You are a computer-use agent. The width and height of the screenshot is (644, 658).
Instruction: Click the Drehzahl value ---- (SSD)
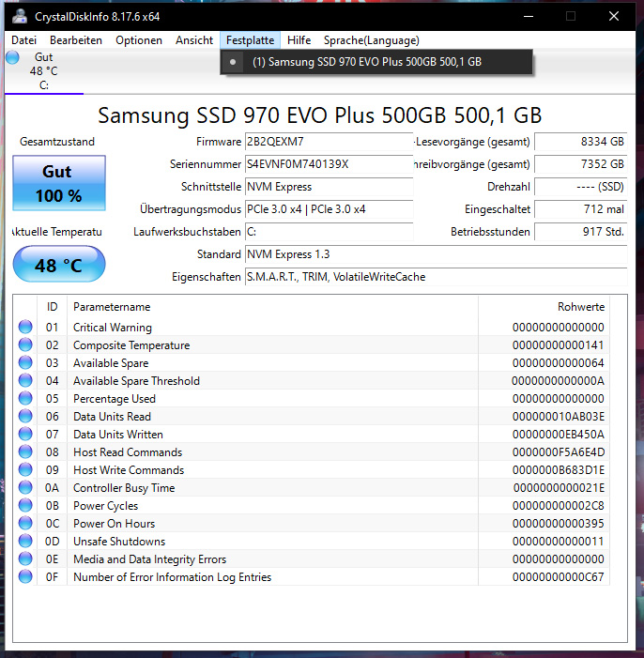pyautogui.click(x=581, y=187)
